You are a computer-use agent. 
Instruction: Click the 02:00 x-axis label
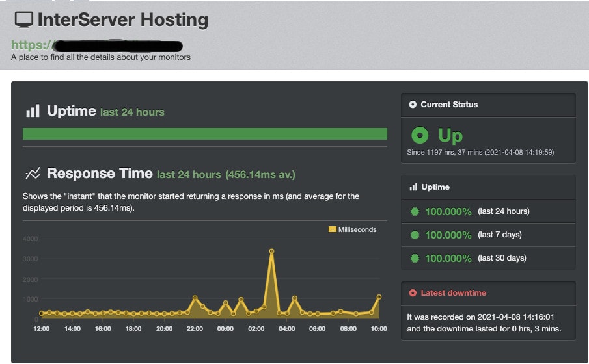[256, 329]
